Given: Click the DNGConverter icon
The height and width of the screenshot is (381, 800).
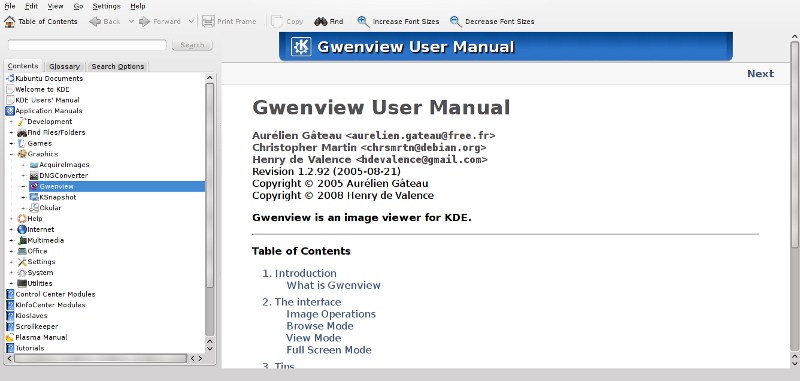Looking at the screenshot, I should coord(34,175).
